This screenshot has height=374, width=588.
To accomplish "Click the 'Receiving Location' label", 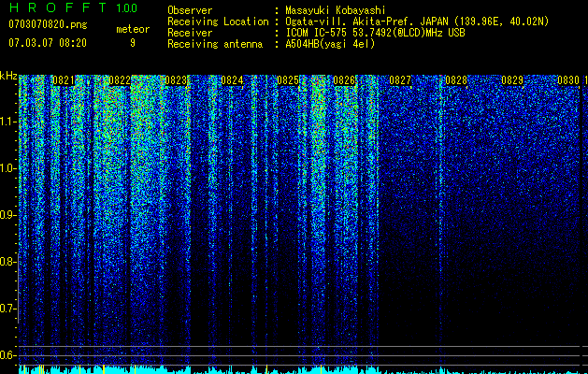I will tap(218, 22).
